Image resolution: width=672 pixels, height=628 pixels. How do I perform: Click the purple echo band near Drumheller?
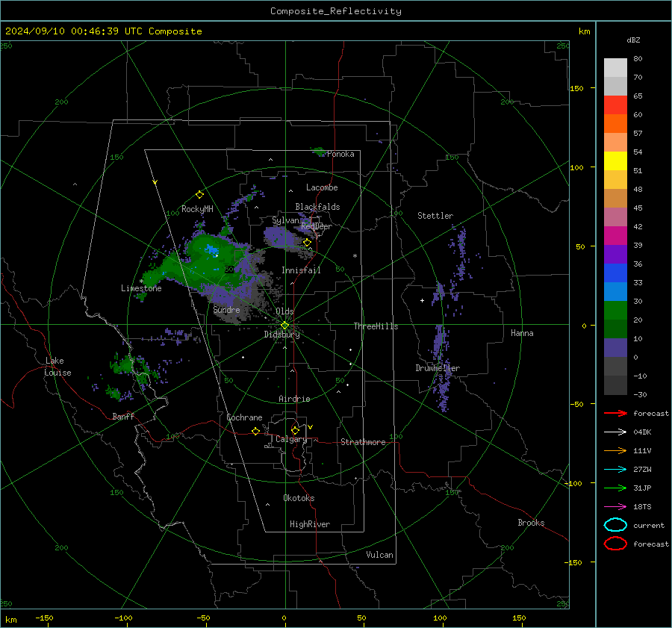pyautogui.click(x=442, y=369)
